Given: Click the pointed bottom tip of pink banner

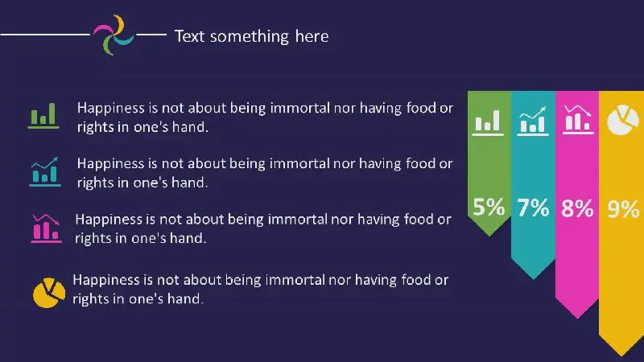Looking at the screenshot, I should click(x=577, y=315).
